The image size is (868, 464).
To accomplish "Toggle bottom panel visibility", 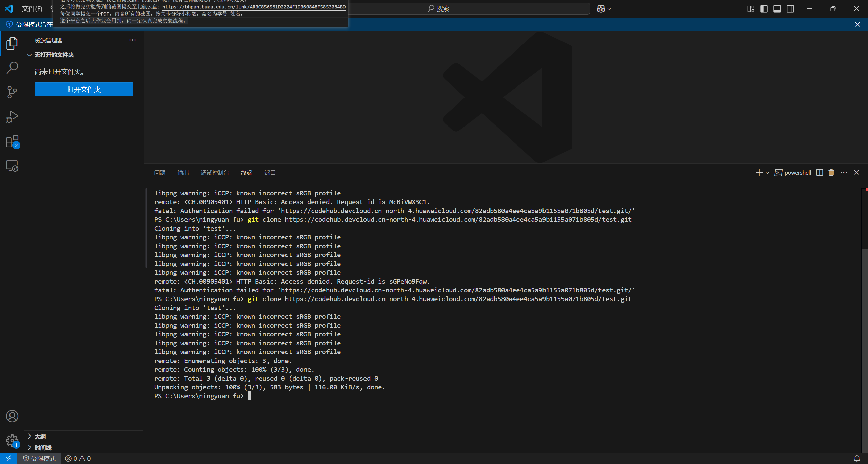I will (x=777, y=9).
